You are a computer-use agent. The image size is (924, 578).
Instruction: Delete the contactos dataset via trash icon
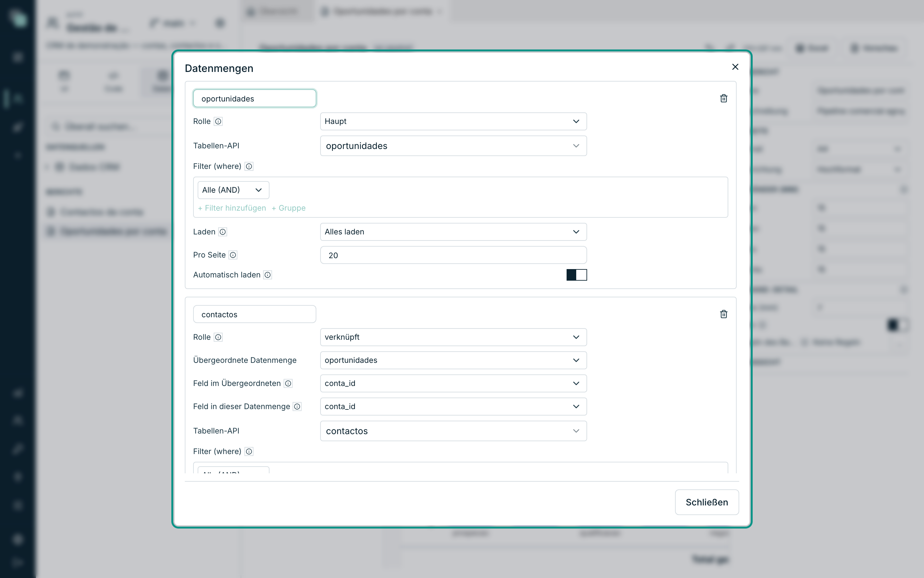click(x=723, y=314)
